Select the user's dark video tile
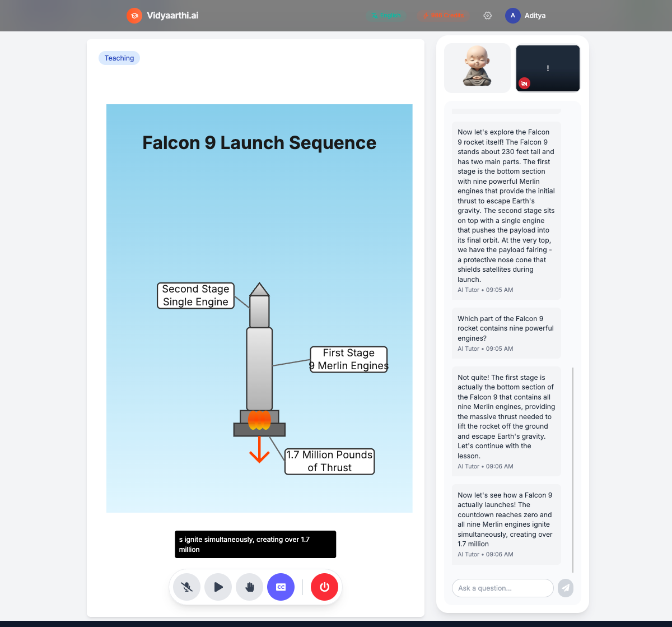The height and width of the screenshot is (627, 672). click(548, 68)
